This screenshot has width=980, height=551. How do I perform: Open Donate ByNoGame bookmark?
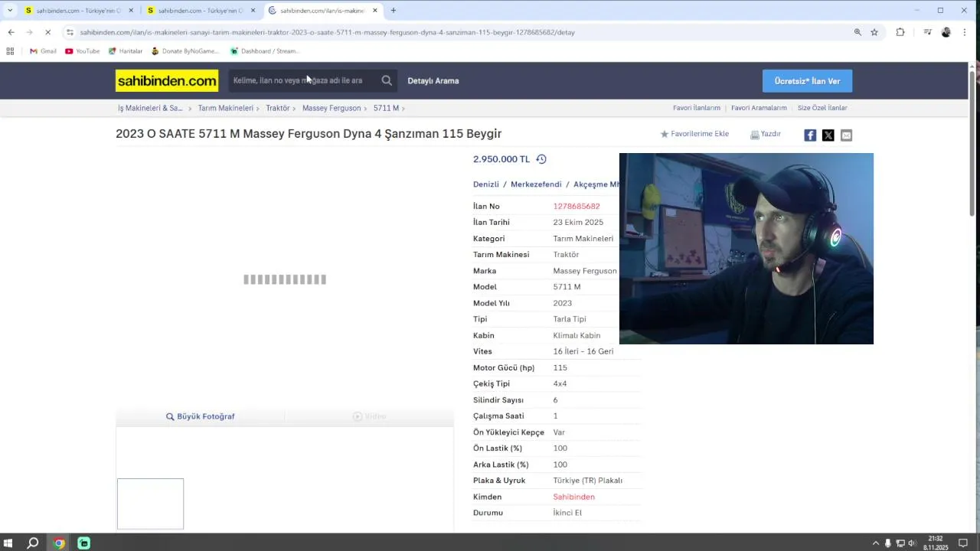pos(185,51)
